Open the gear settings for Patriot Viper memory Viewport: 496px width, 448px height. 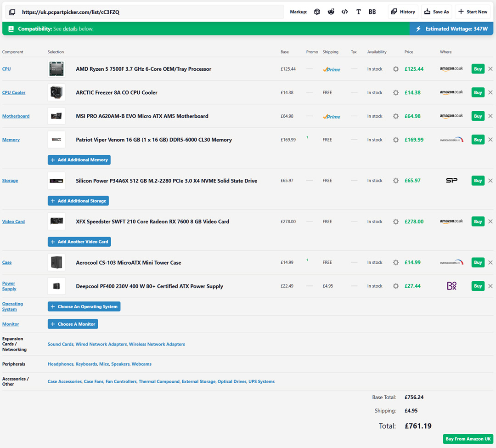pos(396,140)
